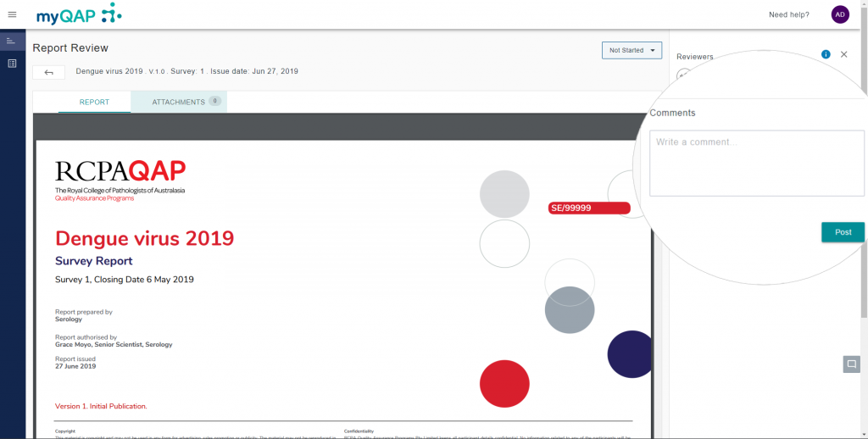Click the Survey Report subtitle
The image size is (868, 439).
(x=93, y=261)
